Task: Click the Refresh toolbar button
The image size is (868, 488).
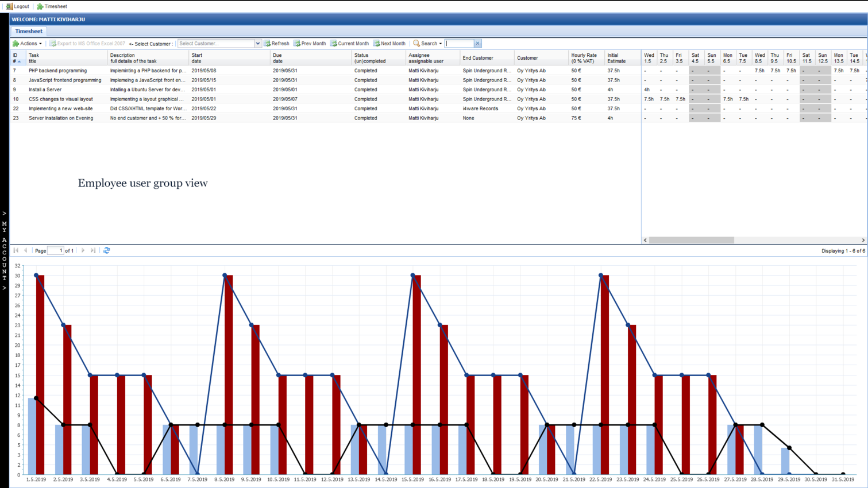Action: 276,44
